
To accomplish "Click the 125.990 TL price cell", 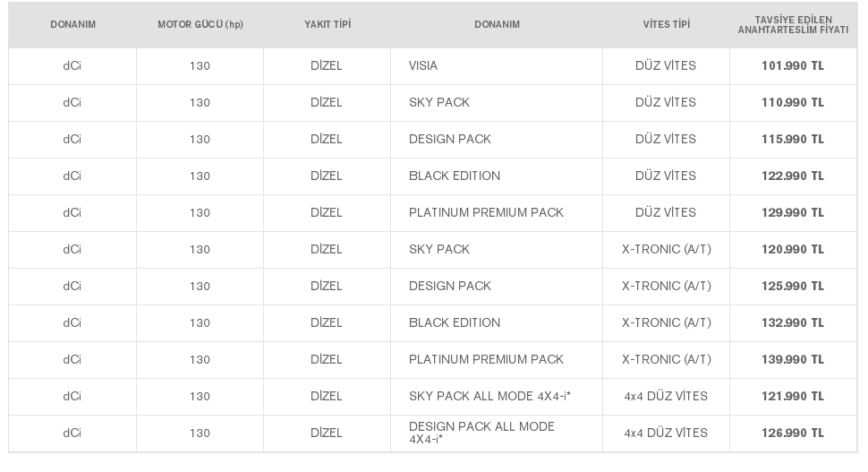I will (x=793, y=287).
